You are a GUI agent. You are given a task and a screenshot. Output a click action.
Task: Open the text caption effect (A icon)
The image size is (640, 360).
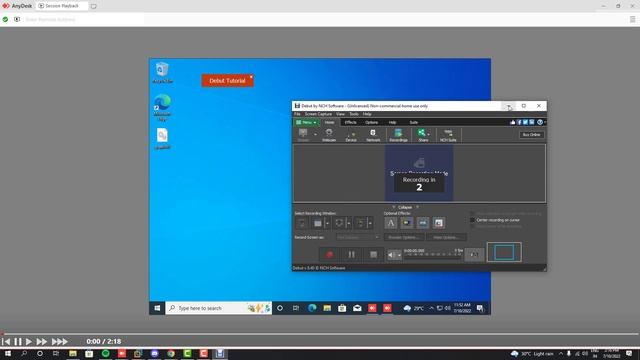click(x=391, y=223)
